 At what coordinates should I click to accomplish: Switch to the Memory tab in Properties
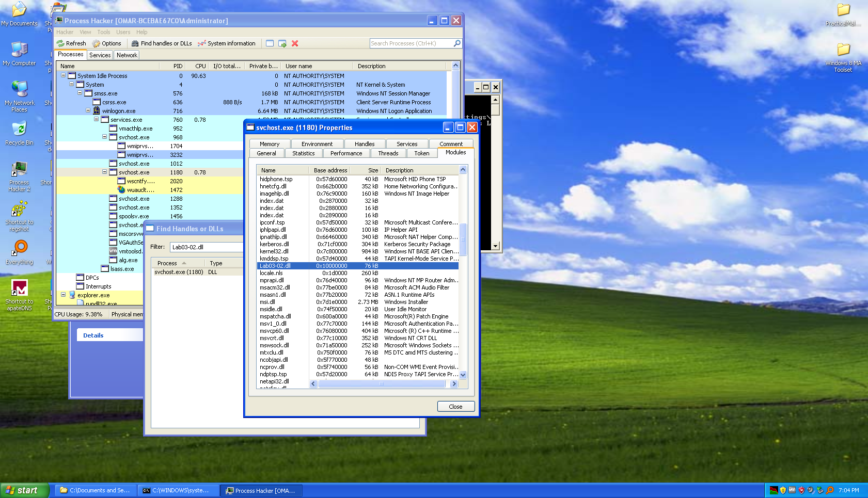click(x=270, y=144)
